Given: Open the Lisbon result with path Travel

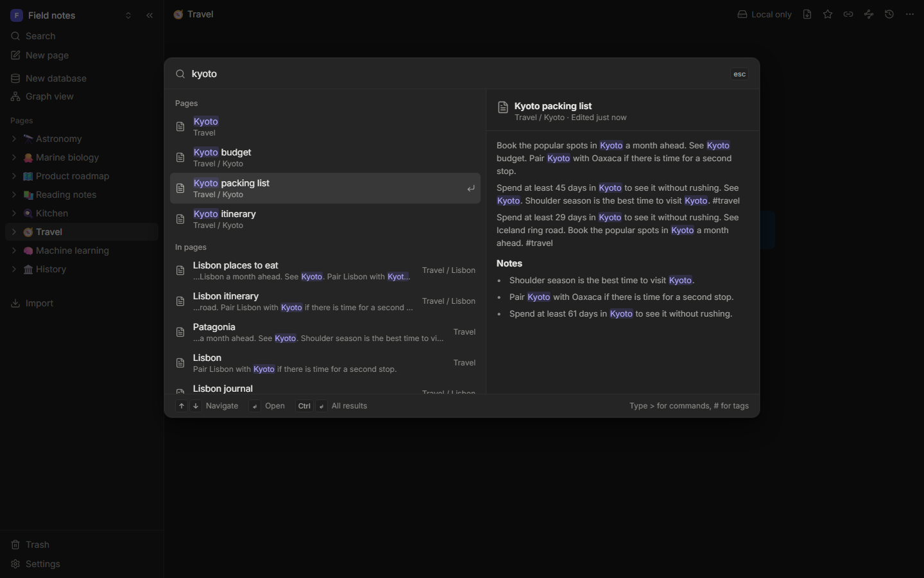Looking at the screenshot, I should pyautogui.click(x=325, y=363).
